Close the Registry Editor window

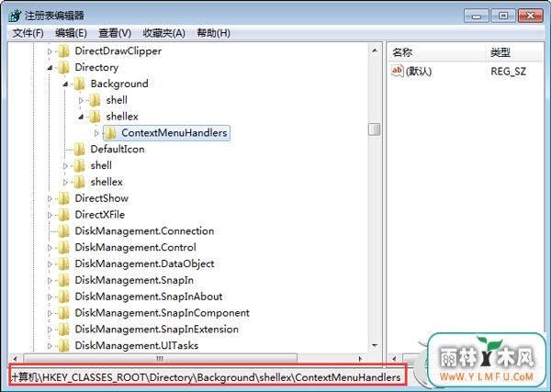click(x=531, y=16)
